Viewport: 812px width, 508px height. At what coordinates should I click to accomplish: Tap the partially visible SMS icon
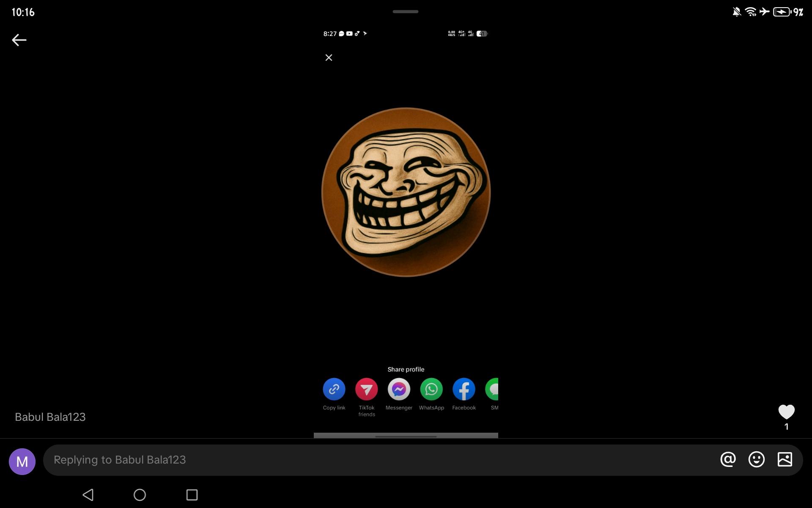pos(493,389)
